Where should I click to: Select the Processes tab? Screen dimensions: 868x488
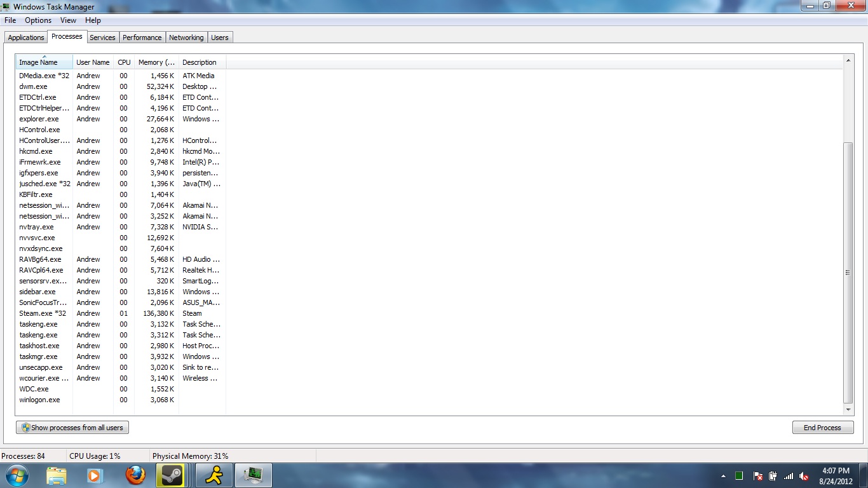pyautogui.click(x=67, y=36)
